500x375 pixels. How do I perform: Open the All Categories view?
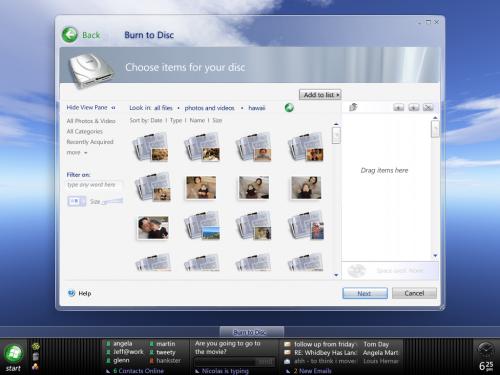(x=85, y=131)
